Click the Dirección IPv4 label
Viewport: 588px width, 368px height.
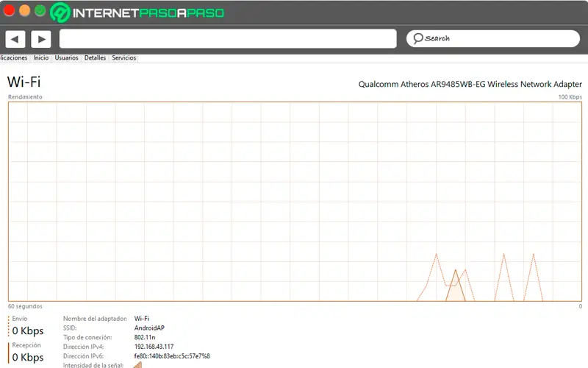[83, 347]
